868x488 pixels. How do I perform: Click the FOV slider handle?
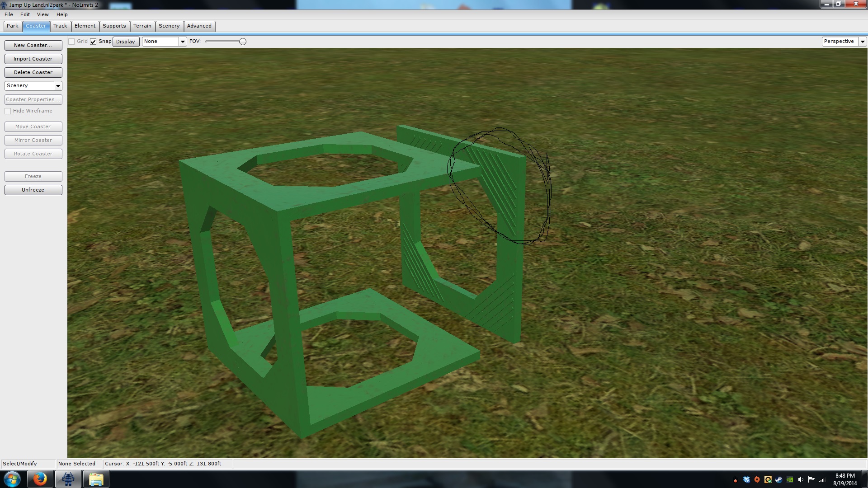tap(243, 42)
